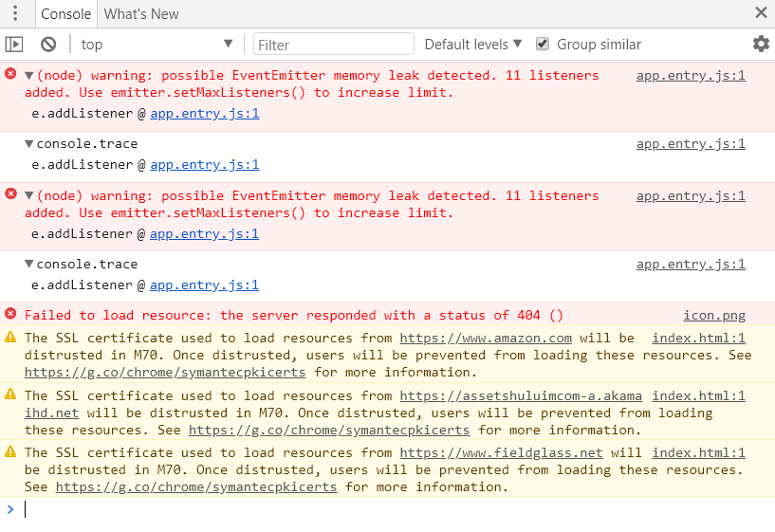Click the error icon beside the 404 message
This screenshot has height=532, width=775.
10,314
